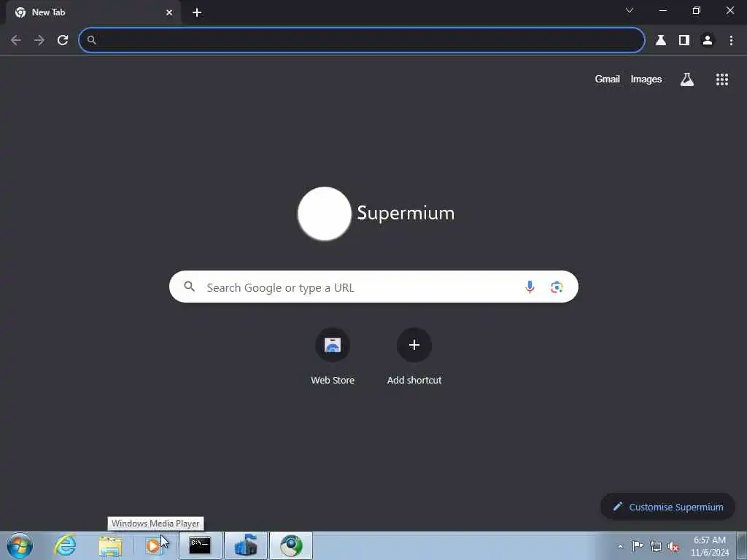Open the three-dot browser menu
Screen dimensions: 747x560
point(731,40)
